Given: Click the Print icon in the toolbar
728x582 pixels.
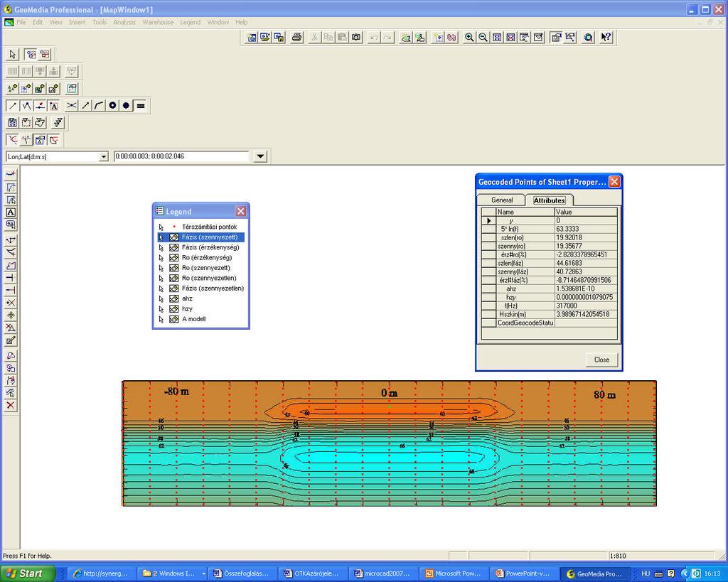Looking at the screenshot, I should (x=296, y=38).
